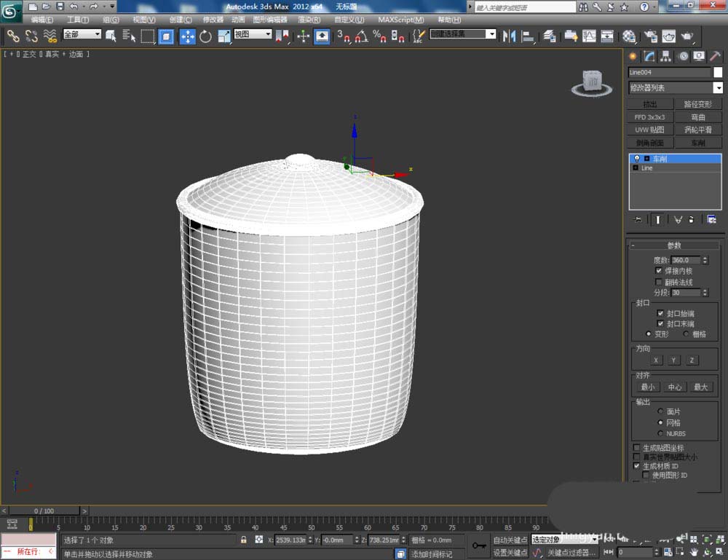
Task: Open the Hierarchy panel tab
Action: click(x=665, y=56)
